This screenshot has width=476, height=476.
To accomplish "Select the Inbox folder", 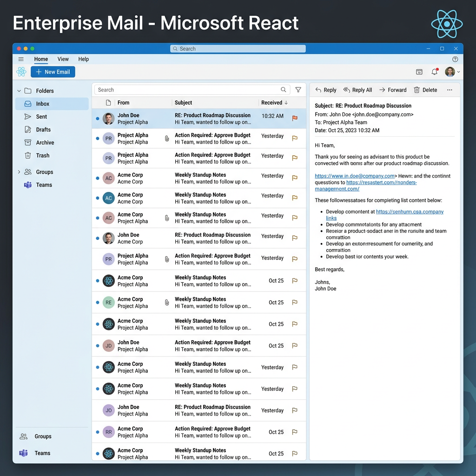I will tap(52, 104).
